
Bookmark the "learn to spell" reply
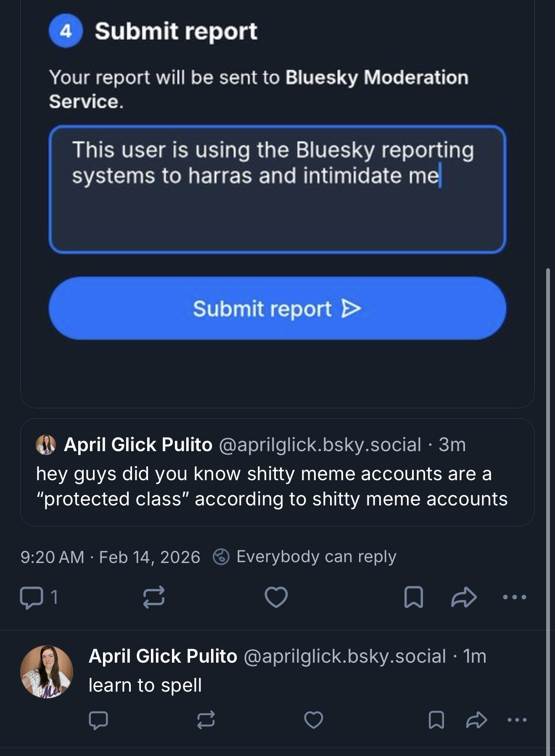[x=436, y=720]
